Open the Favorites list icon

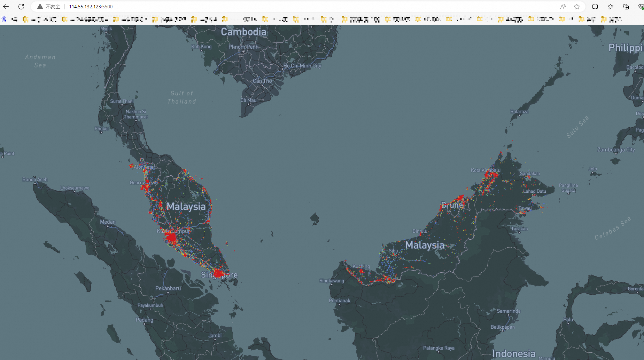click(x=611, y=7)
